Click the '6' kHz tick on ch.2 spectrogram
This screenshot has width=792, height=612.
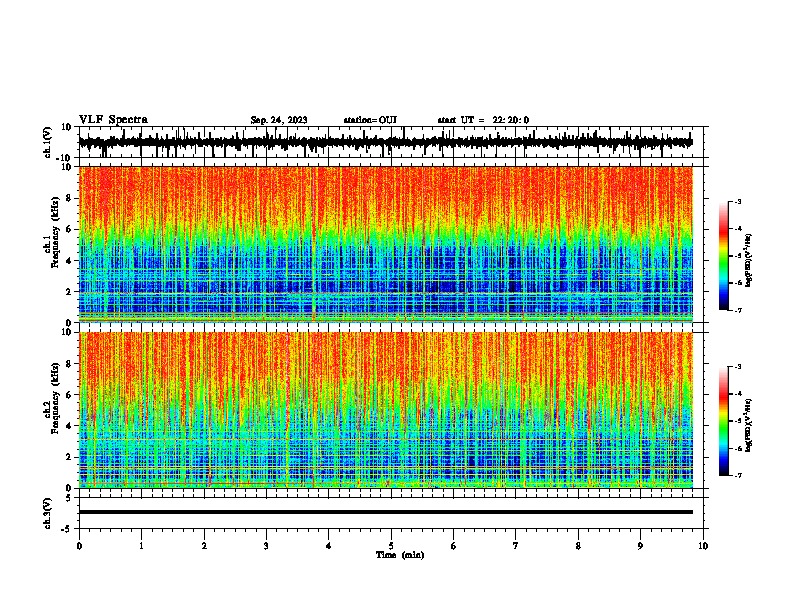pyautogui.click(x=69, y=395)
